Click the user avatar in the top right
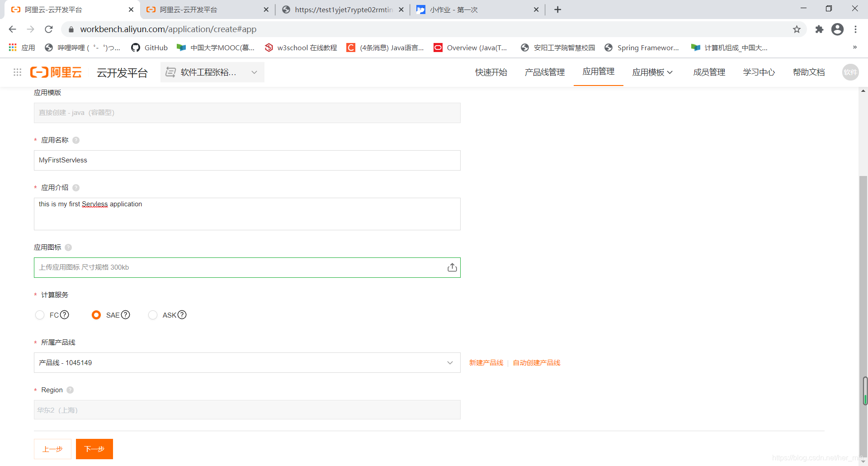868x466 pixels. (850, 72)
